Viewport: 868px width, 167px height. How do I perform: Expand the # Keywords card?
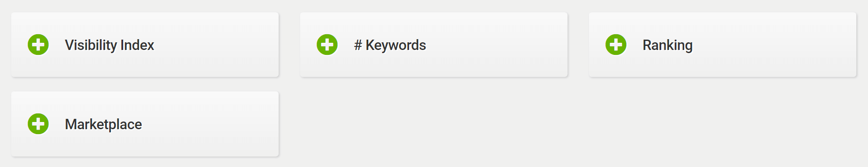434,45
